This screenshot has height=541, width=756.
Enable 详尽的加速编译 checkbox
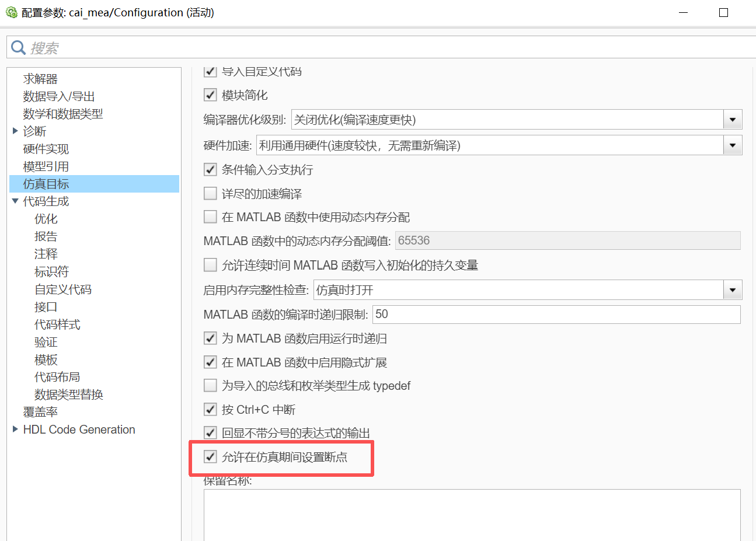coord(210,193)
